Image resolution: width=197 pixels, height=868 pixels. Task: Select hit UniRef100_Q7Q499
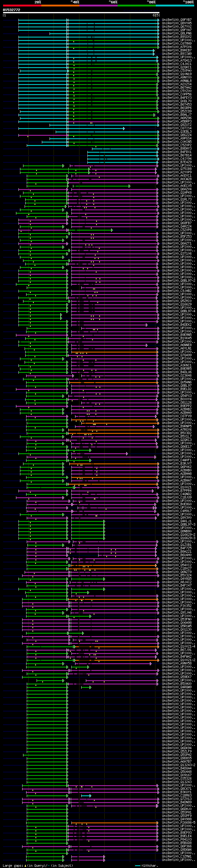click(177, 355)
